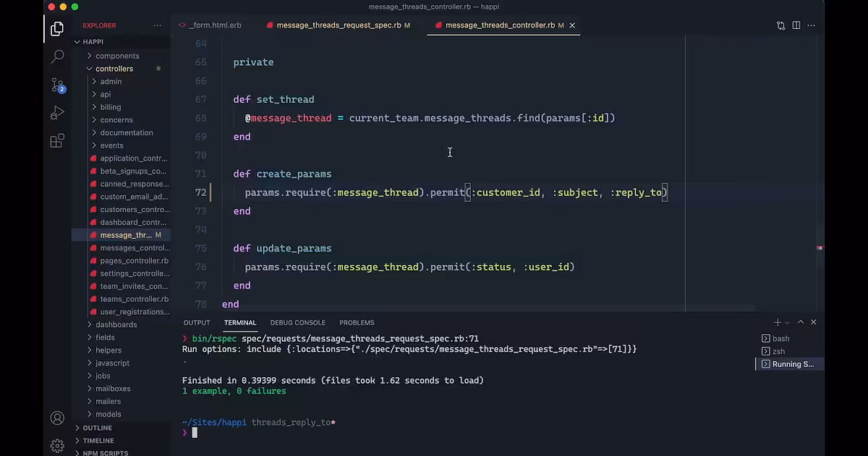
Task: Expand the documentation folder
Action: pos(127,132)
